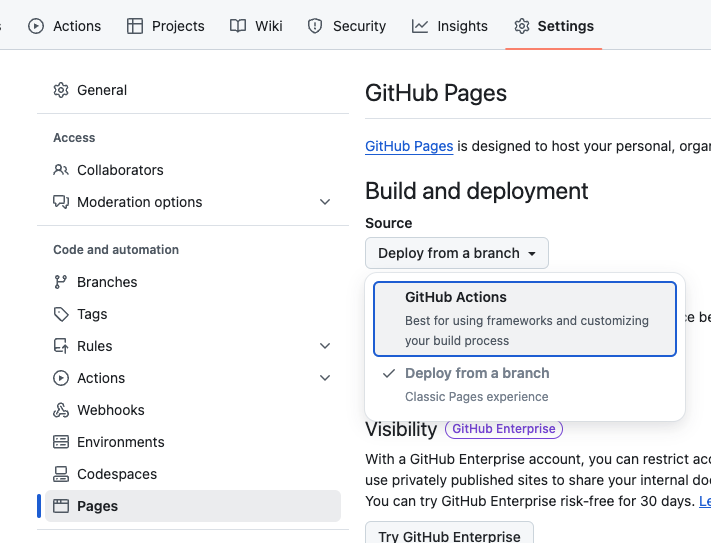Choose Deploy from a branch option
Viewport: 711px width, 543px height.
525,384
